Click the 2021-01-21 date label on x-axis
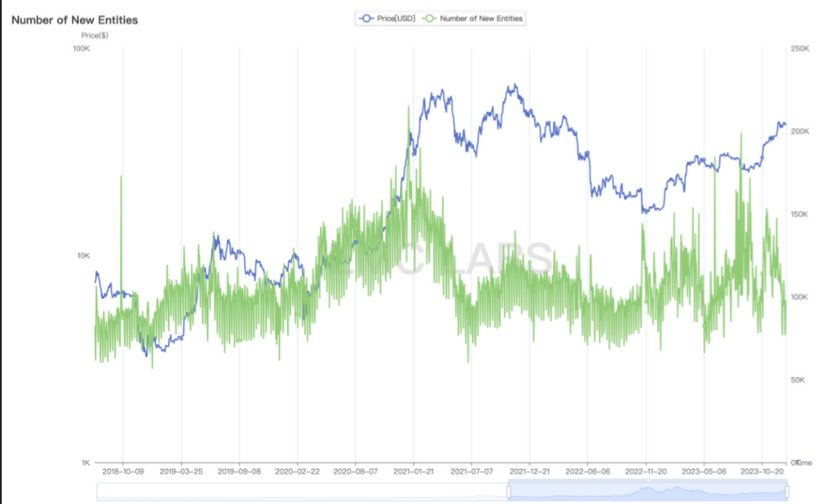The width and height of the screenshot is (822, 504). (413, 471)
